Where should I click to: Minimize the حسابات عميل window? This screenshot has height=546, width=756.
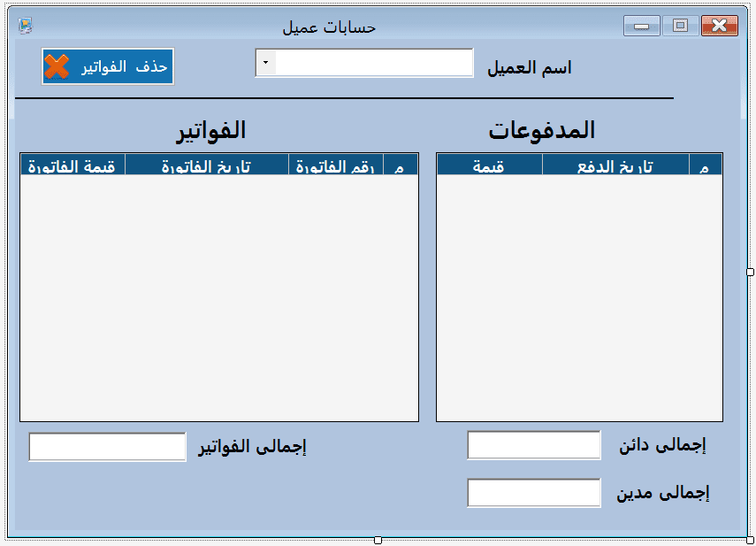tap(642, 26)
